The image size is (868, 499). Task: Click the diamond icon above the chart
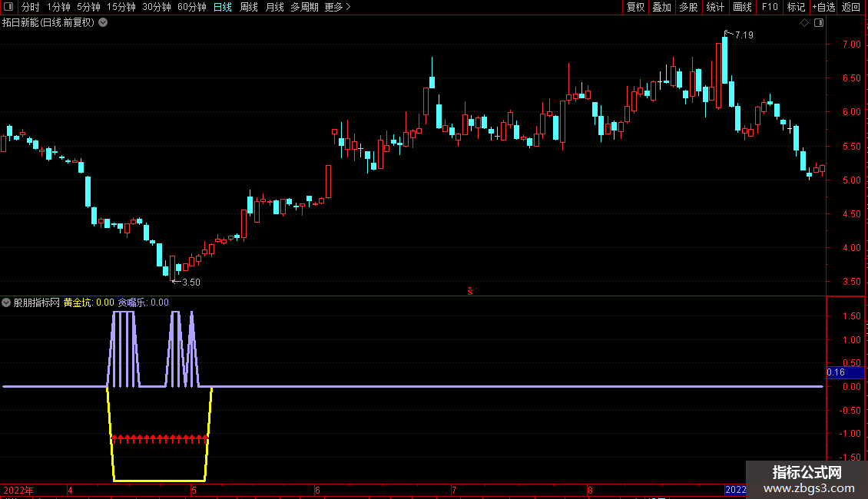tap(805, 23)
